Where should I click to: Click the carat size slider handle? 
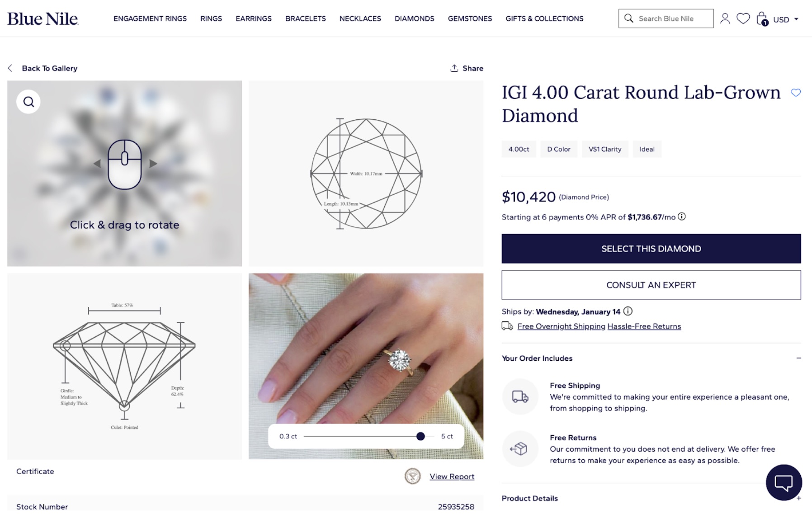click(420, 436)
